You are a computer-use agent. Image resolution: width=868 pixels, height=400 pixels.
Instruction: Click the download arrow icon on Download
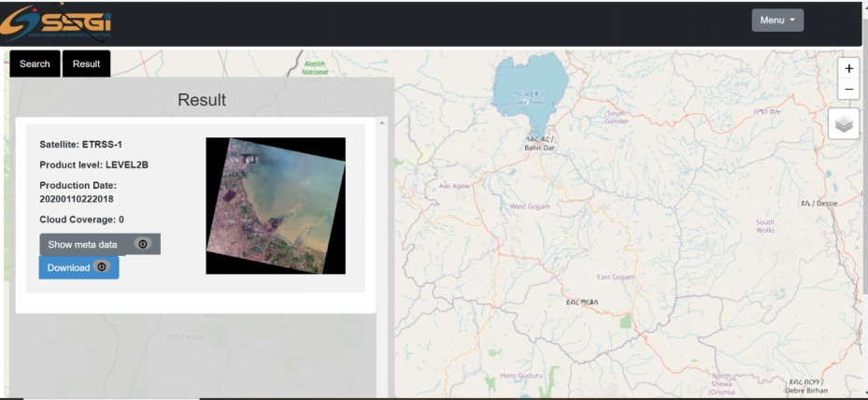pyautogui.click(x=102, y=267)
